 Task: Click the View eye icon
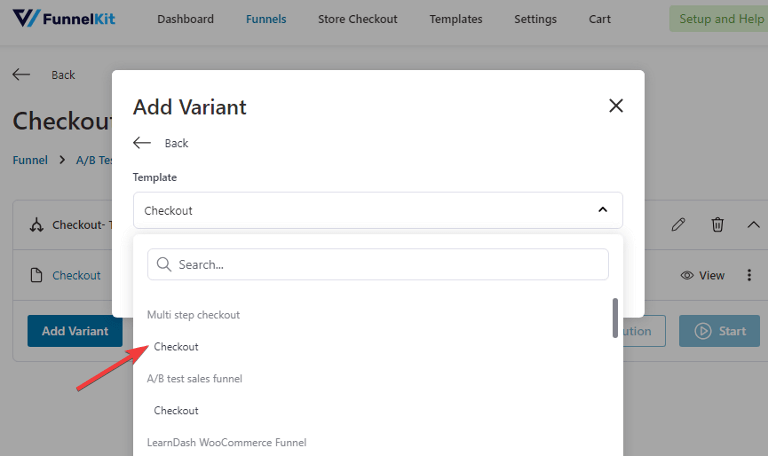coord(687,275)
